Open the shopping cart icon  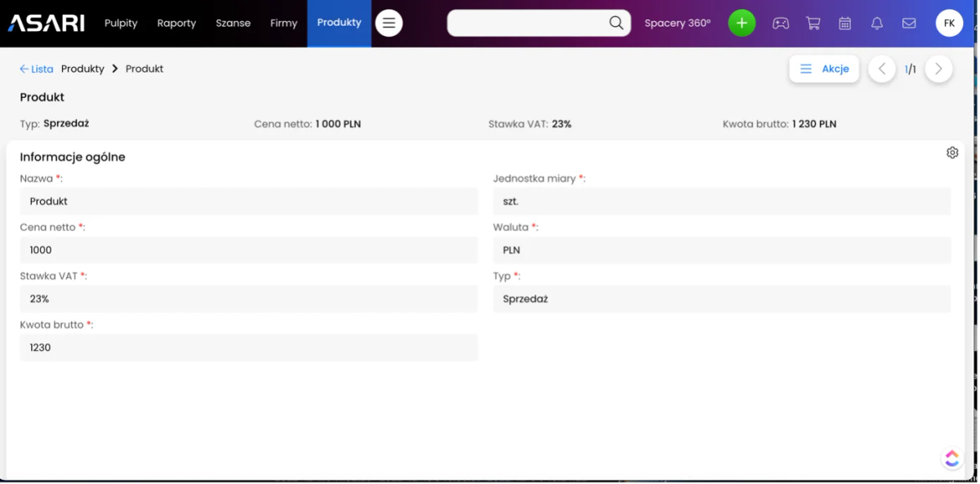click(813, 24)
